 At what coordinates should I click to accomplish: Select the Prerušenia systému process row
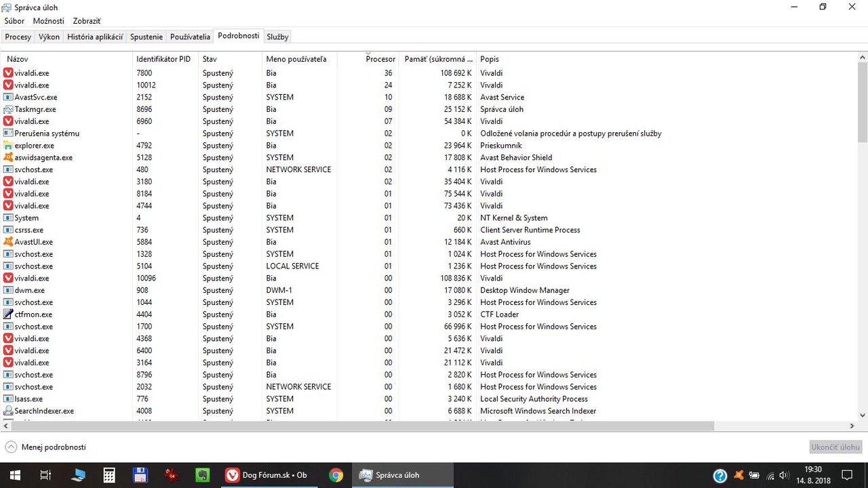tap(429, 134)
